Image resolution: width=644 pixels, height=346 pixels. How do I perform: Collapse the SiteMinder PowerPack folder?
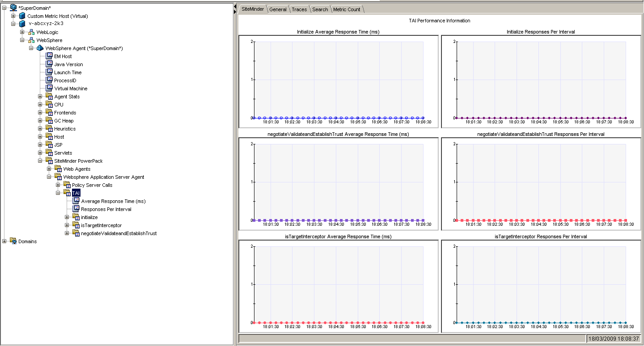click(x=40, y=160)
